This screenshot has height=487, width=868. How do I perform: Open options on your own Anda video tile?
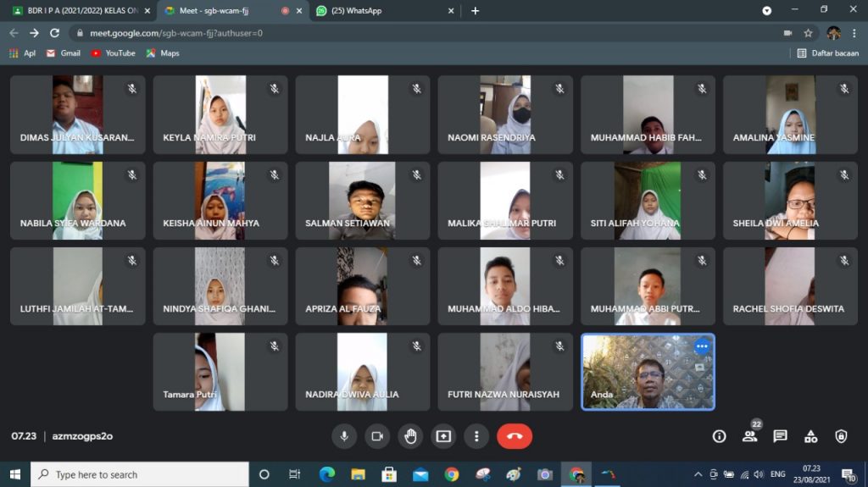(x=701, y=346)
